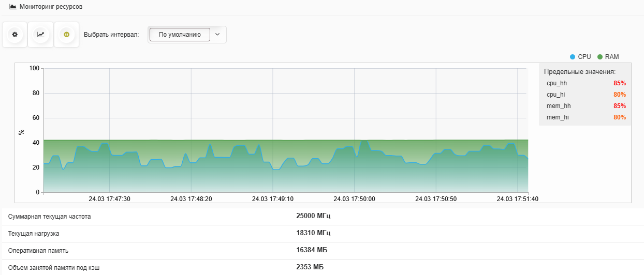Click the Суммарная текущая частота row
Image resolution: width=644 pixels, height=275 pixels.
(323, 216)
